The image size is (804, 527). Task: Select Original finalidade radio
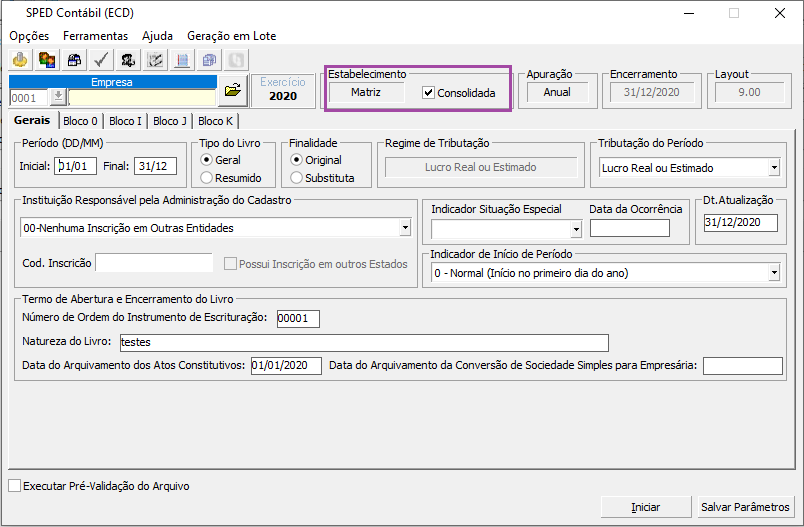(x=296, y=160)
